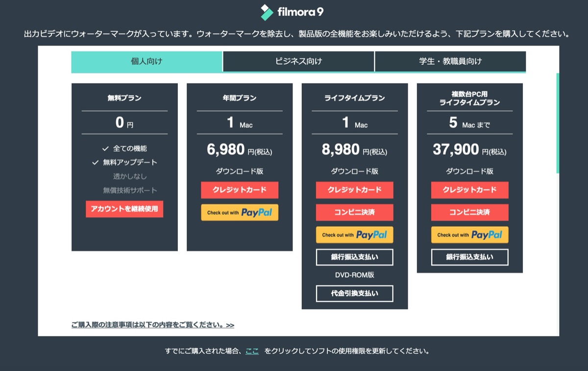Image resolution: width=588 pixels, height=371 pixels.
Task: Click the Filmora9 logo icon
Action: pyautogui.click(x=267, y=12)
